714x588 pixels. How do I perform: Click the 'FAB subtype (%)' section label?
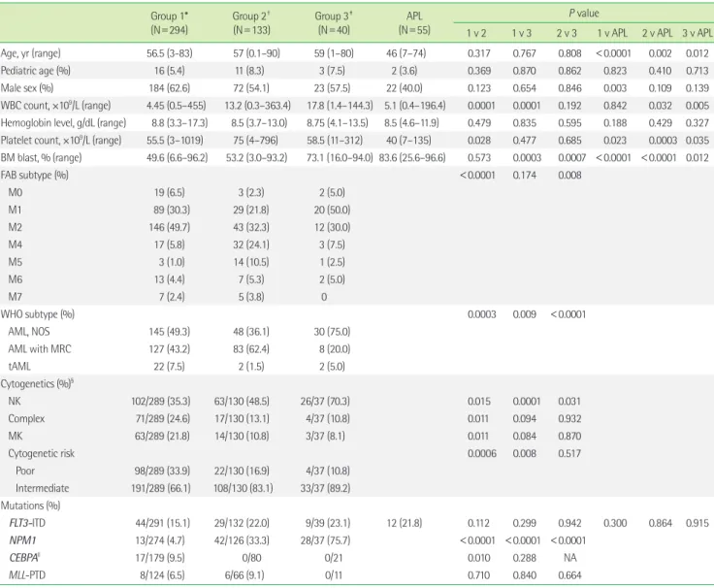point(35,175)
